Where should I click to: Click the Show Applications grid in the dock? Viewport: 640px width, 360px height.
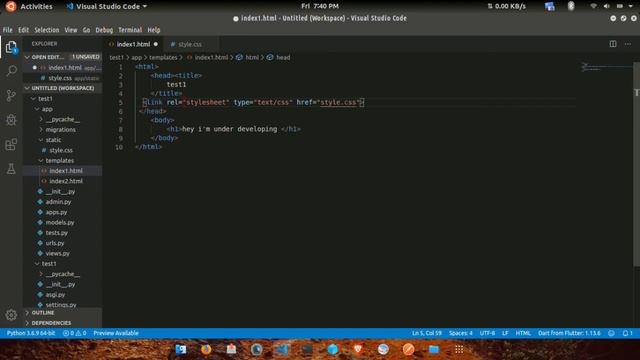point(459,349)
